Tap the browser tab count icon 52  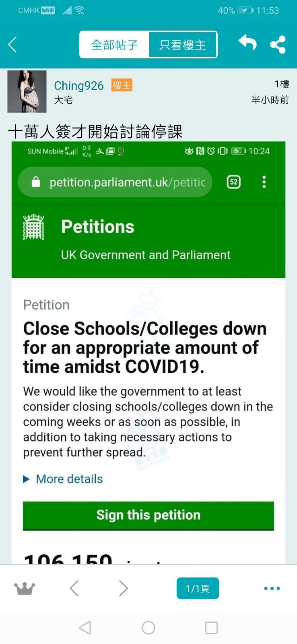[233, 182]
